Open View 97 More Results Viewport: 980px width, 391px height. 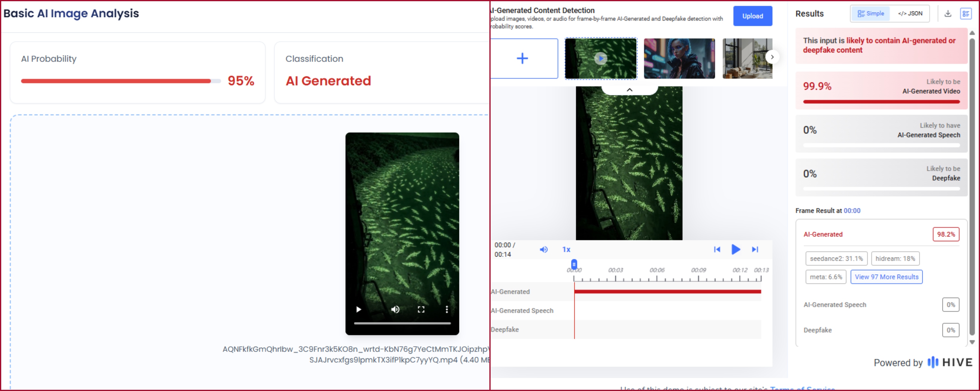pos(886,277)
